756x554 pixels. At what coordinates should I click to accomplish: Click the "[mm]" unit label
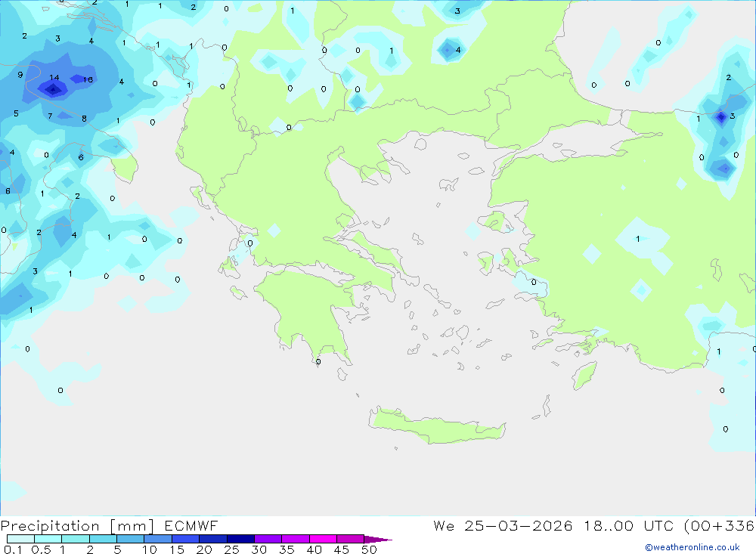tap(132, 526)
